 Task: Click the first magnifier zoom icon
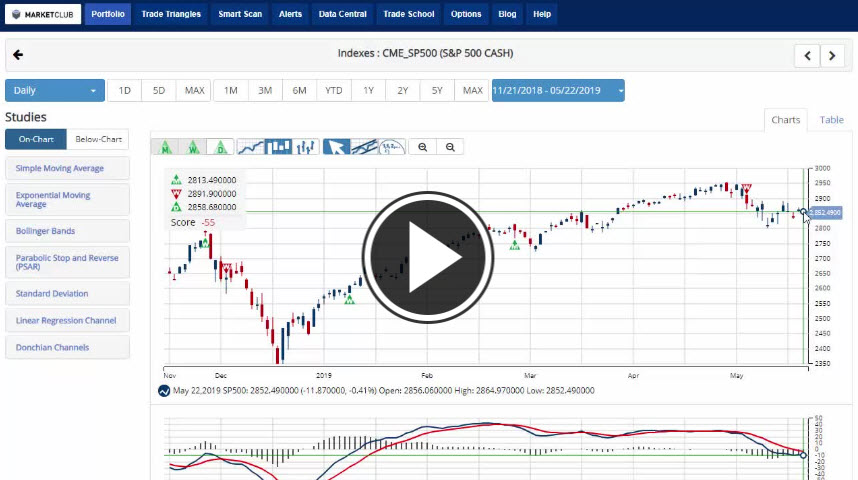(x=423, y=147)
